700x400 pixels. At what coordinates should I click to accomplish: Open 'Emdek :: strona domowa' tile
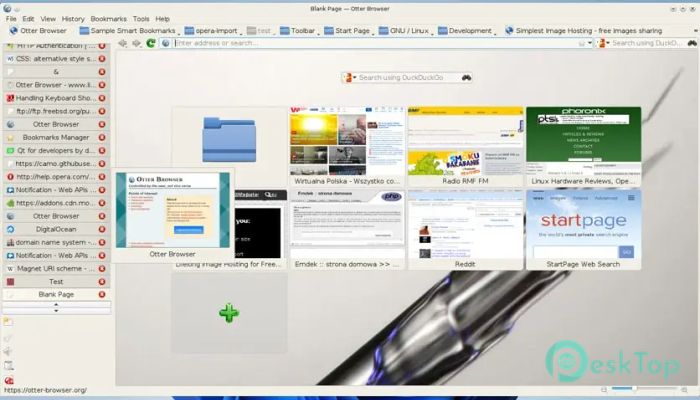(x=347, y=229)
